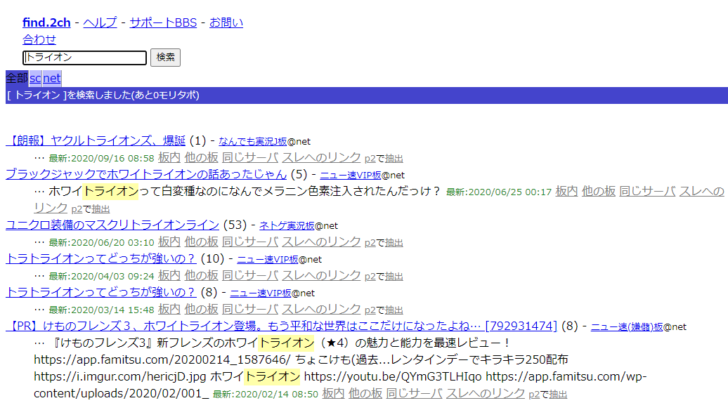Open thread ユニクロ装備のマスクリトライオンライン

pos(112,225)
